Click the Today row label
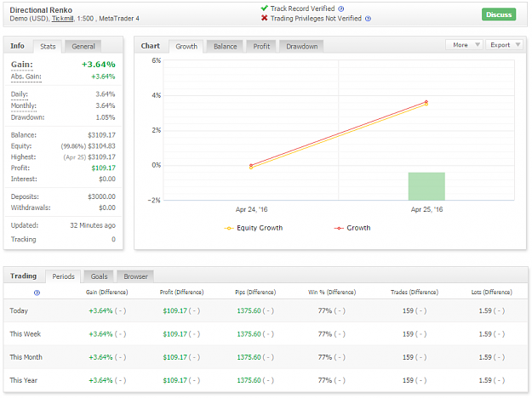The height and width of the screenshot is (398, 532). click(x=19, y=311)
